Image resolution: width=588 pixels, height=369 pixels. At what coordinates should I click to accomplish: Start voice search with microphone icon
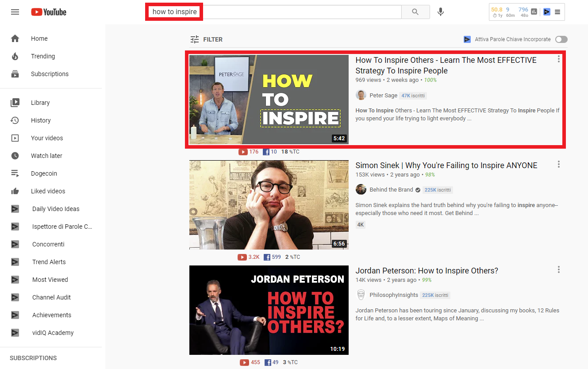(x=441, y=12)
